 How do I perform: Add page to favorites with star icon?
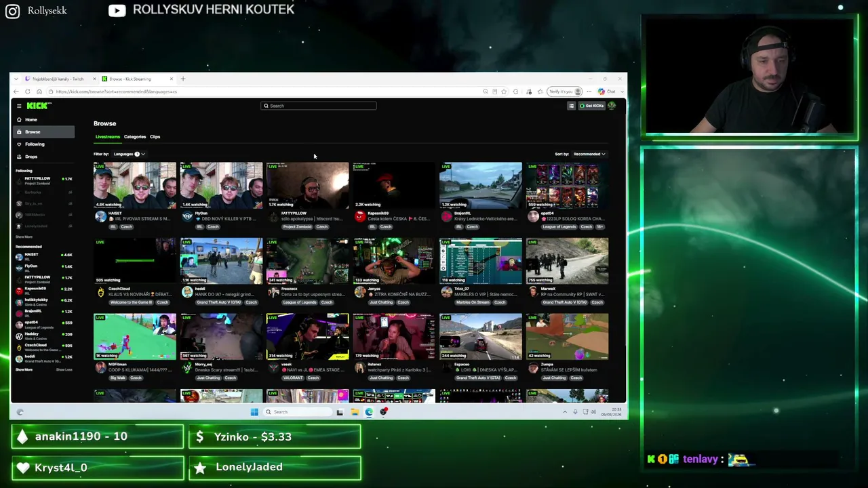504,91
